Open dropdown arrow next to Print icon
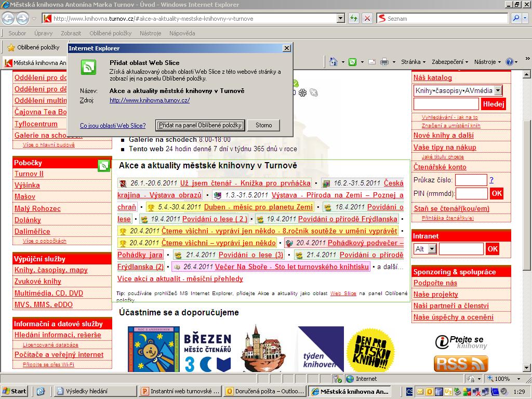Viewport: 532px width, 399px height. [394, 62]
